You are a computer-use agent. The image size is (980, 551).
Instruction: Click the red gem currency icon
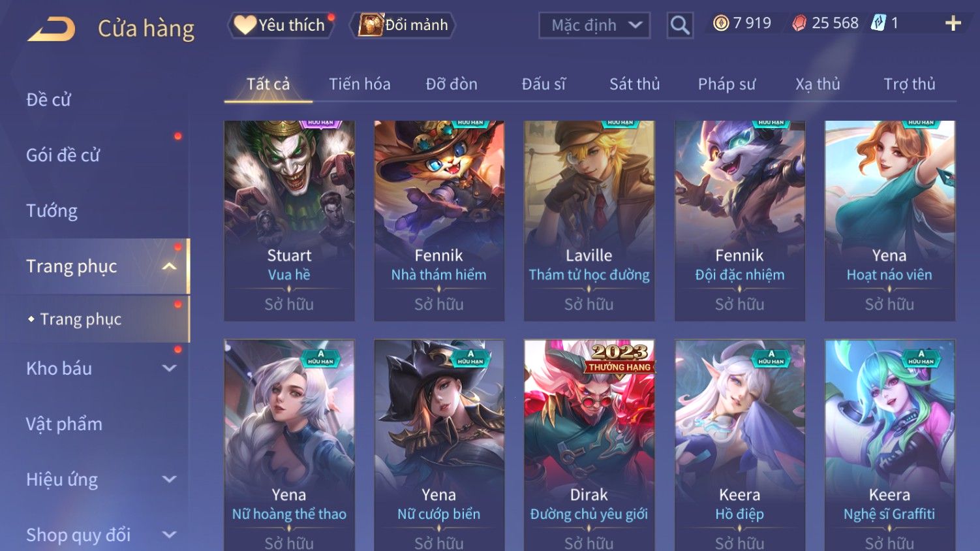pyautogui.click(x=799, y=24)
